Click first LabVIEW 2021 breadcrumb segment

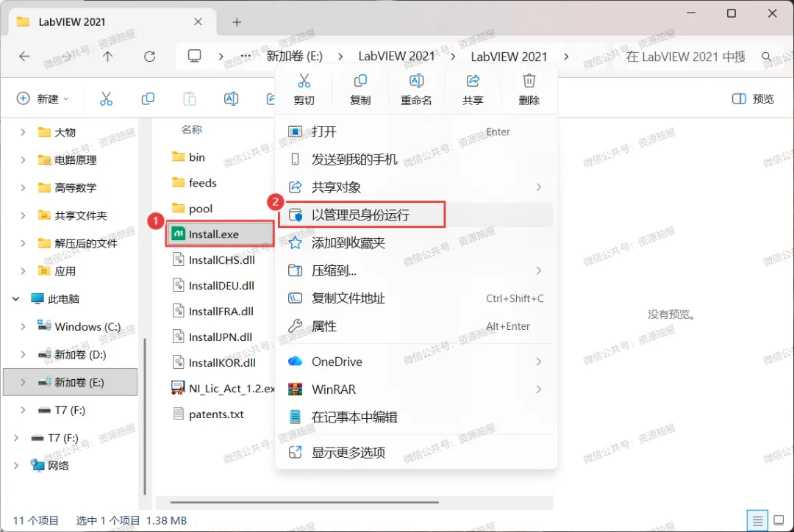(396, 56)
